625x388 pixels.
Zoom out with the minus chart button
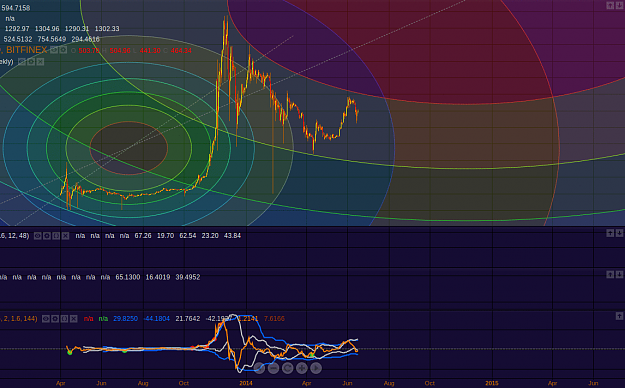[273, 368]
